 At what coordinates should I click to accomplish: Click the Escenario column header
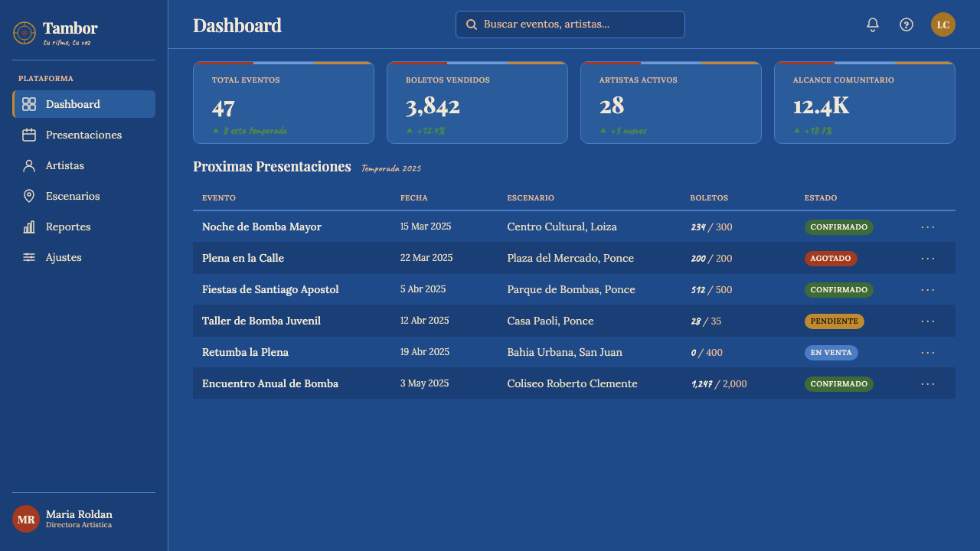pyautogui.click(x=531, y=198)
